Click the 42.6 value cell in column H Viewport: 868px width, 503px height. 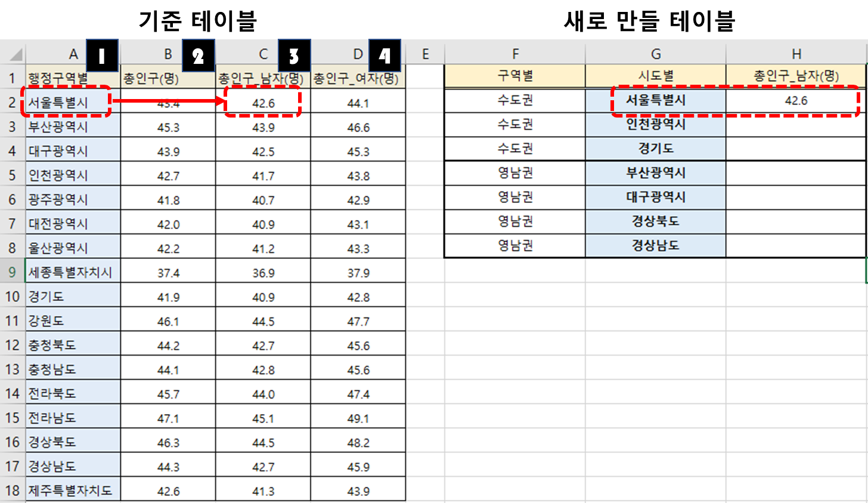tap(796, 101)
